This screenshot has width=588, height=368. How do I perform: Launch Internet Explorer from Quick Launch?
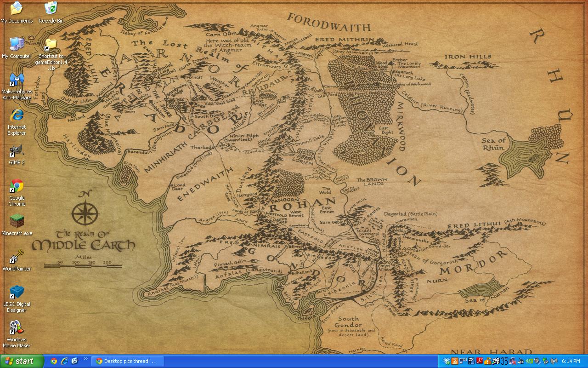[x=64, y=361]
